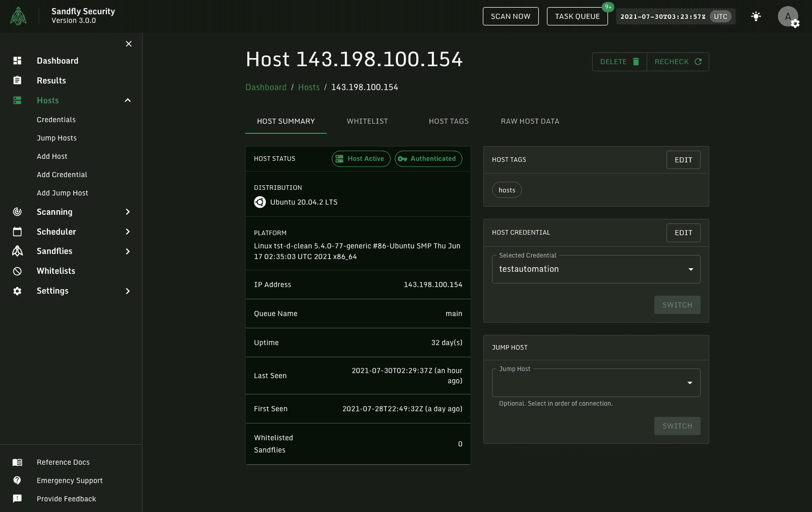This screenshot has height=512, width=812.
Task: Switch to the Raw Host Data tab
Action: click(530, 121)
